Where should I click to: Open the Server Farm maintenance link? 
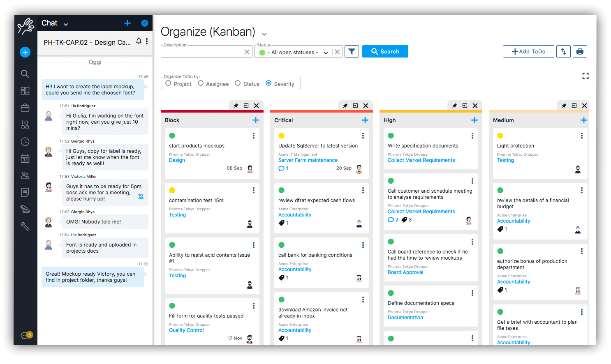coord(308,160)
